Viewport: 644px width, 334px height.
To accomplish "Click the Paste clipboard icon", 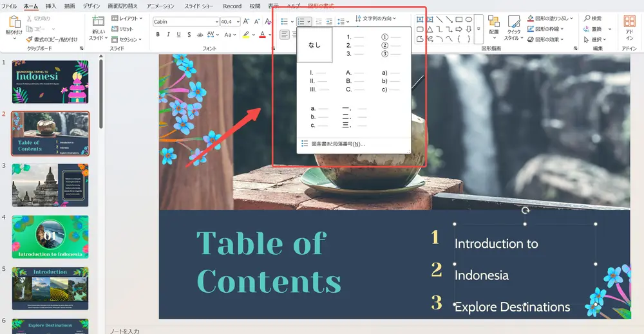I will tap(14, 22).
